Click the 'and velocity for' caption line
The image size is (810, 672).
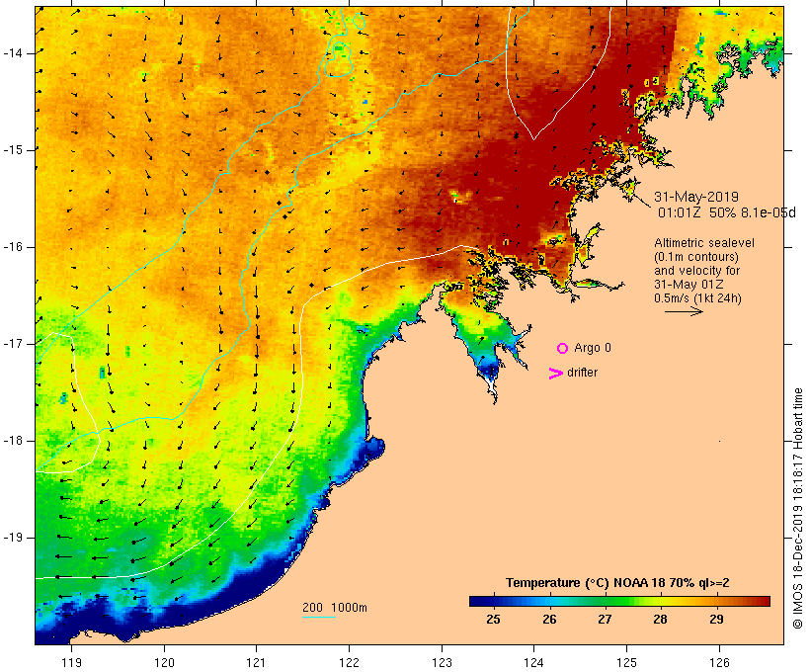tap(696, 271)
